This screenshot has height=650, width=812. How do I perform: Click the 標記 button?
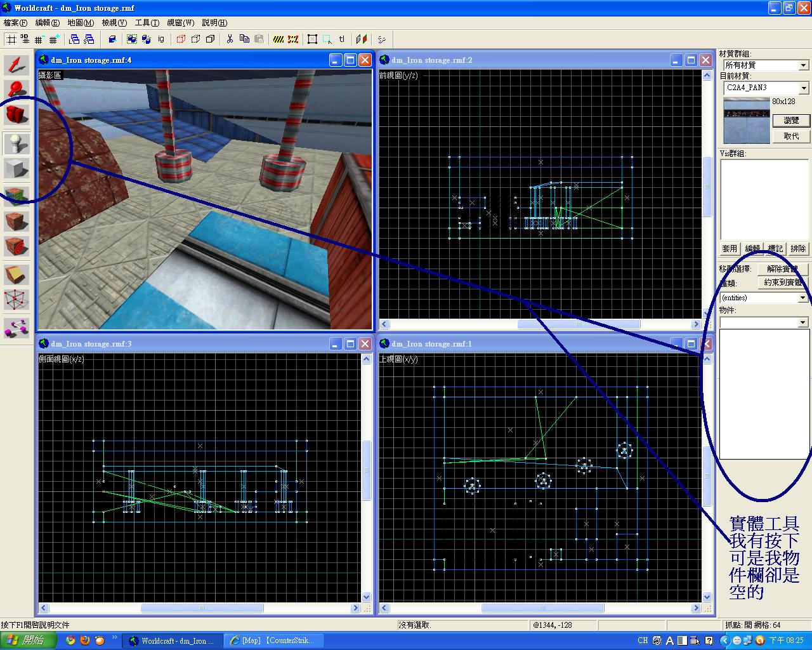pyautogui.click(x=776, y=249)
